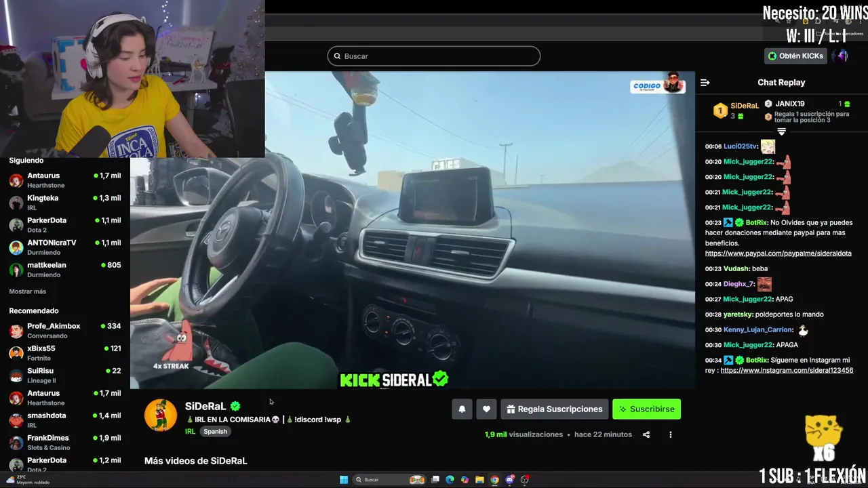The height and width of the screenshot is (488, 868).
Task: Click the Obtén KICKs button
Action: (x=796, y=56)
